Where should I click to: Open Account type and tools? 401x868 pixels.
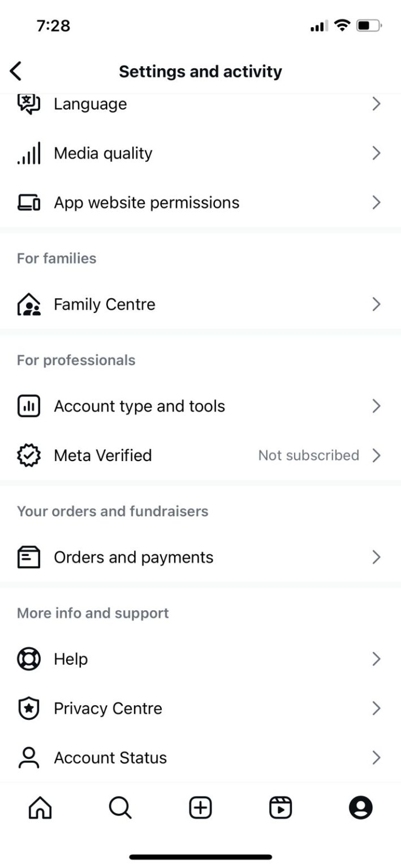pos(139,406)
